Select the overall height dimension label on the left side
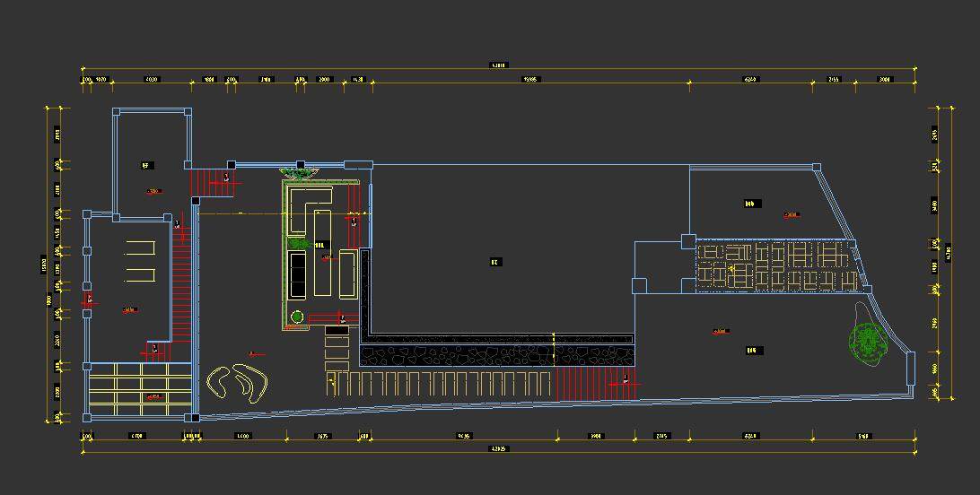Viewport: 980px width, 495px height. [x=44, y=264]
